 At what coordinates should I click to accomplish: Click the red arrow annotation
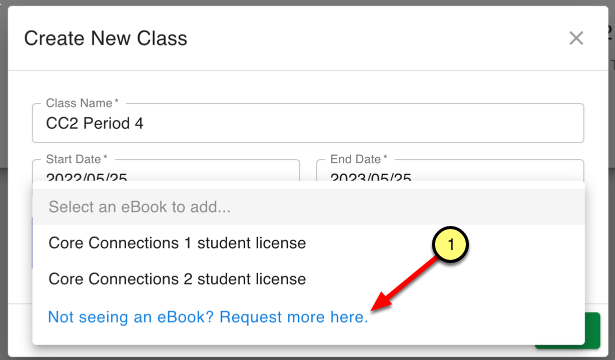pos(404,284)
